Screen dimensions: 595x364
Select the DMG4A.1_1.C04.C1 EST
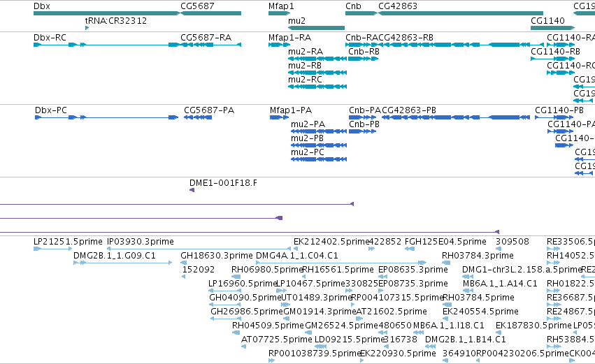click(x=341, y=263)
